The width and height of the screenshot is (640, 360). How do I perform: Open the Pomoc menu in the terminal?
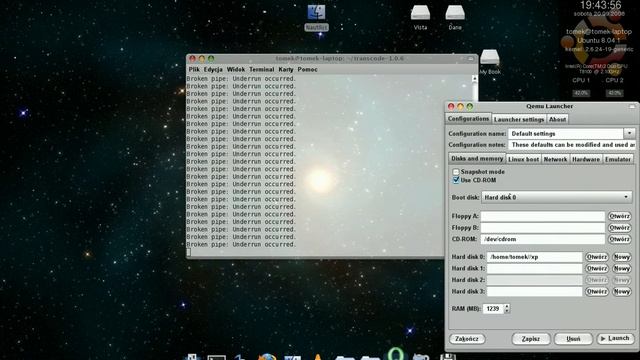click(307, 69)
